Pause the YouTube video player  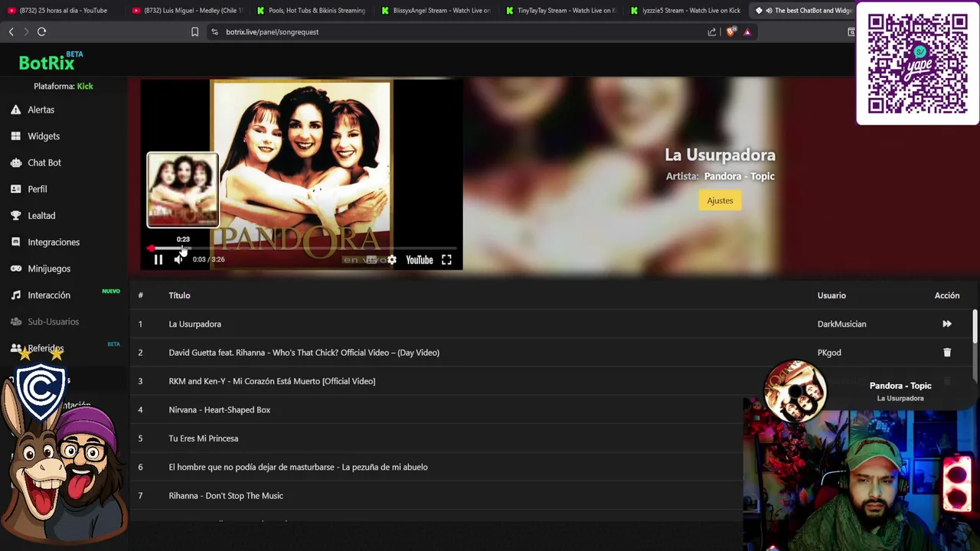click(158, 259)
